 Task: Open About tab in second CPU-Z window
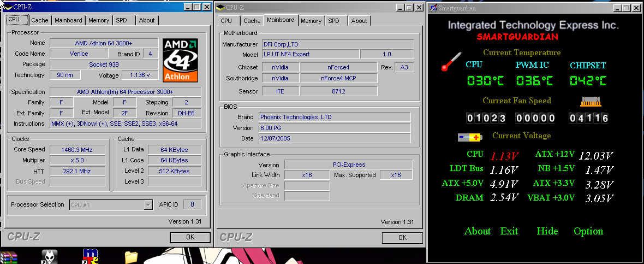(359, 21)
